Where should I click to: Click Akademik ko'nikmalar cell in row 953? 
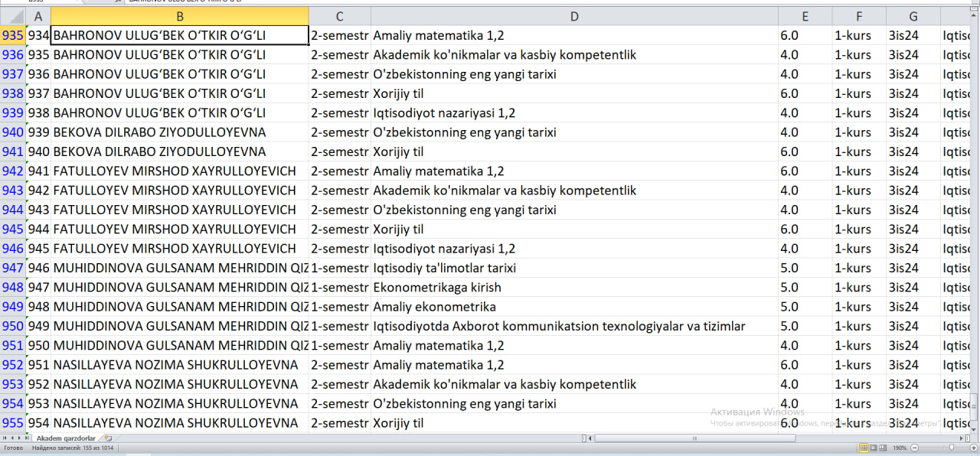click(x=574, y=384)
